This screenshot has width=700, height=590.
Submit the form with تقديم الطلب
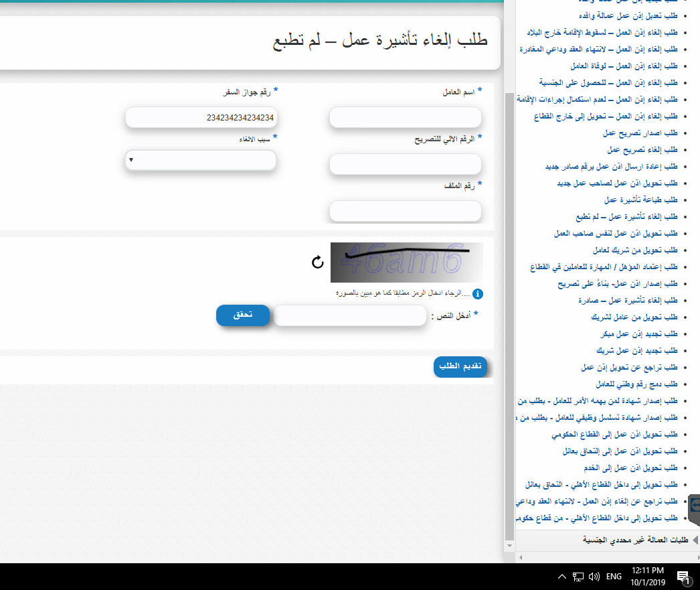click(460, 367)
